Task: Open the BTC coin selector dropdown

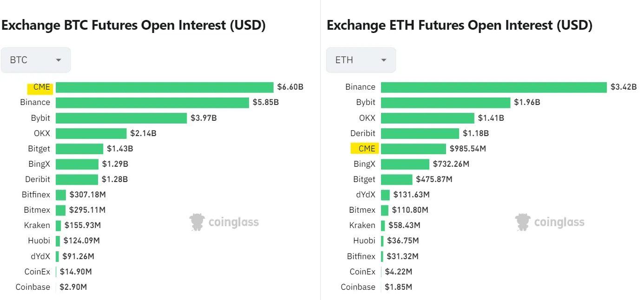Action: pyautogui.click(x=35, y=60)
